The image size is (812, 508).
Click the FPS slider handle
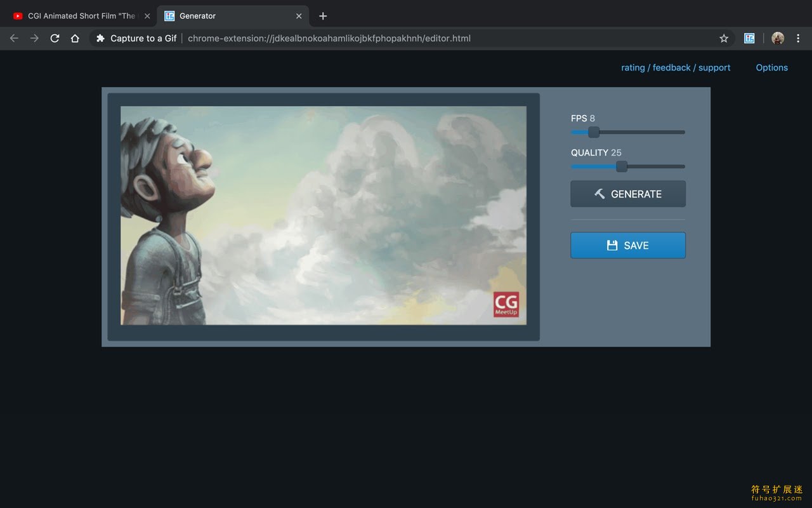pyautogui.click(x=594, y=132)
